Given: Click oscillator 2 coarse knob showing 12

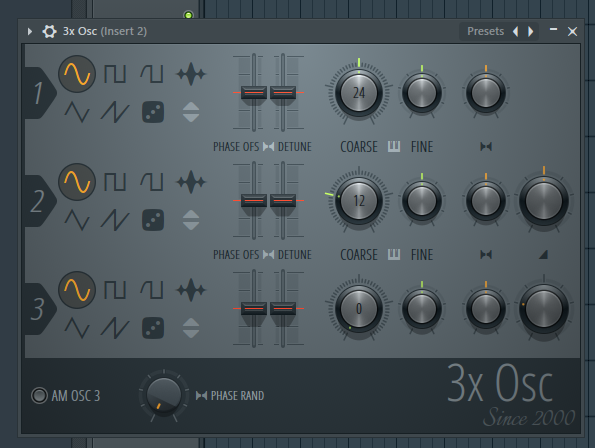Looking at the screenshot, I should click(x=359, y=201).
